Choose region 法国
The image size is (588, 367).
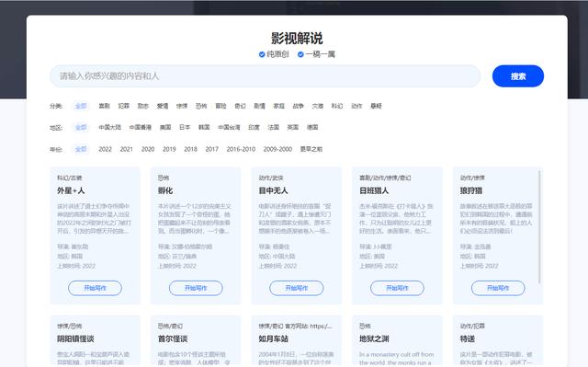pos(274,127)
